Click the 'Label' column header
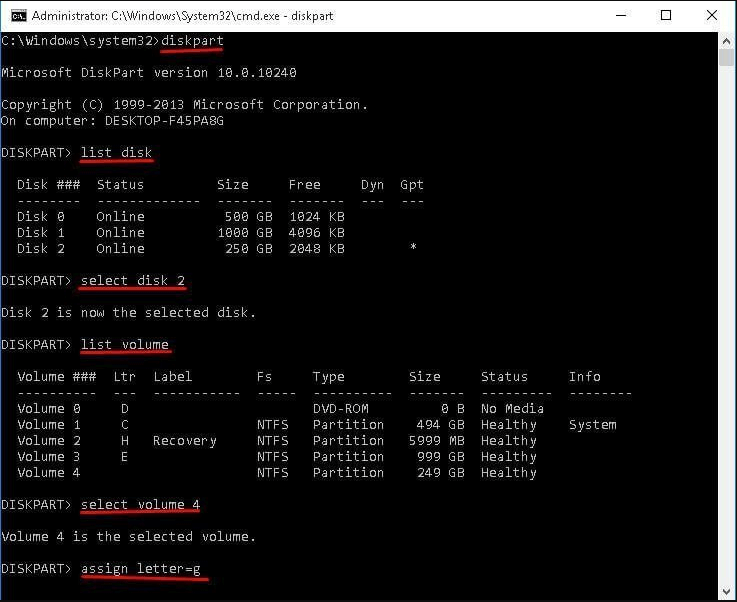737x602 pixels. (x=172, y=377)
